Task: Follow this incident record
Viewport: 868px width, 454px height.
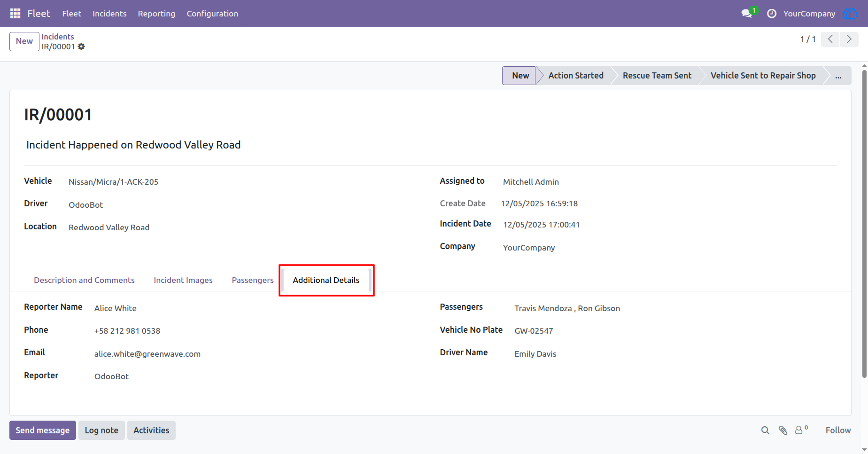Action: pyautogui.click(x=838, y=431)
